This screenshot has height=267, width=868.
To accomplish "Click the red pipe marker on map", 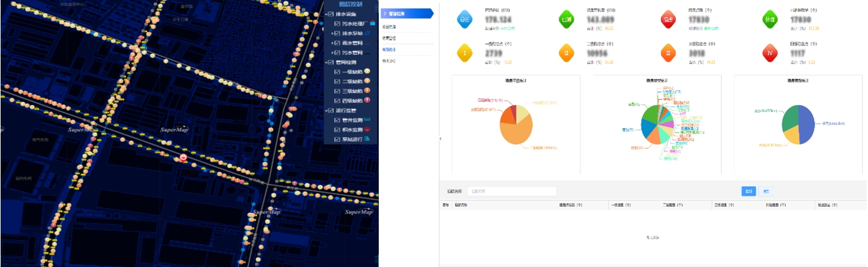I will click(x=184, y=158).
